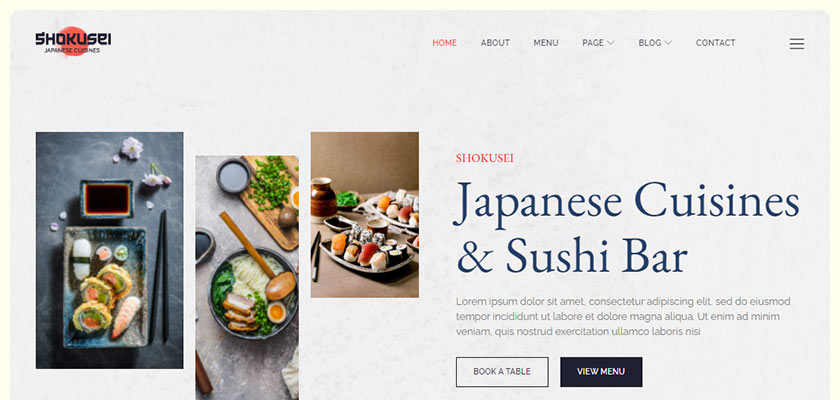Image resolution: width=840 pixels, height=400 pixels.
Task: Expand the Page dropdown chevron
Action: click(610, 43)
